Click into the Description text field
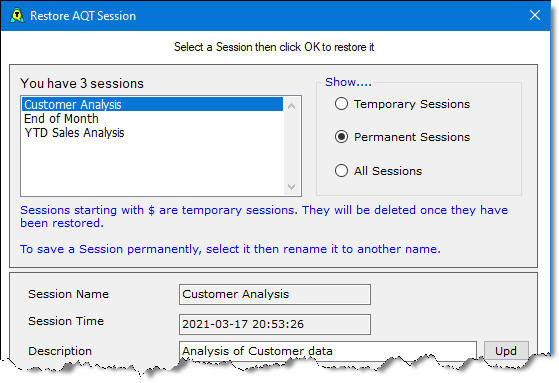The width and height of the screenshot is (559, 383). click(x=328, y=351)
